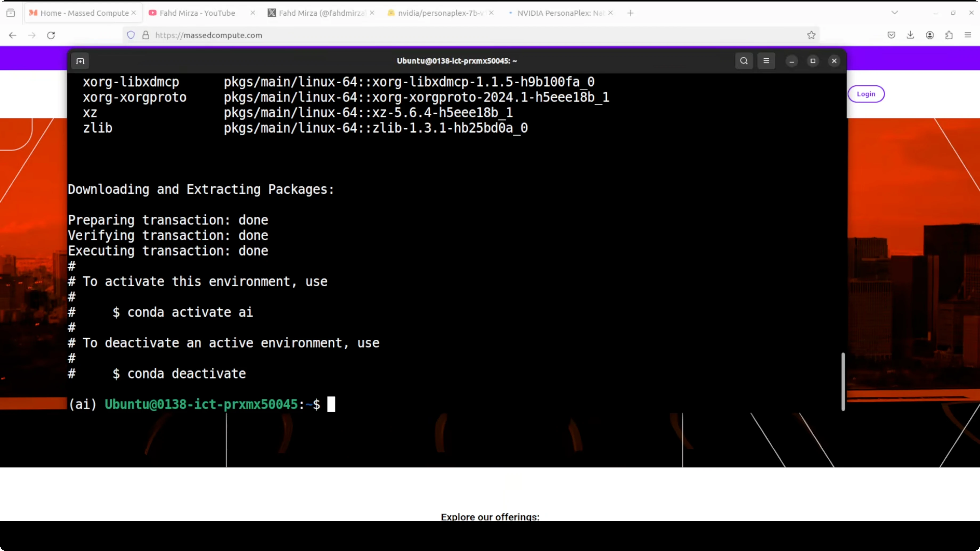Open the extensions puzzle icon
Image resolution: width=980 pixels, height=551 pixels.
(x=949, y=35)
